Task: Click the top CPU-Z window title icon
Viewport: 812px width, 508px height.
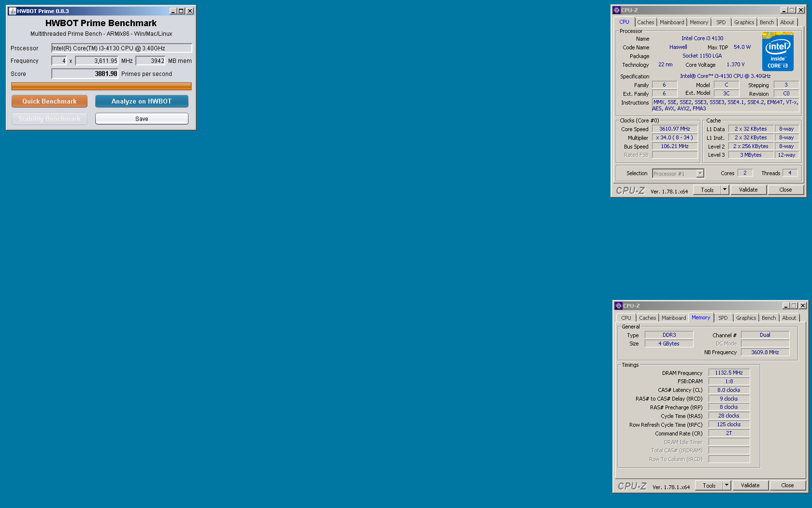Action: click(x=616, y=10)
